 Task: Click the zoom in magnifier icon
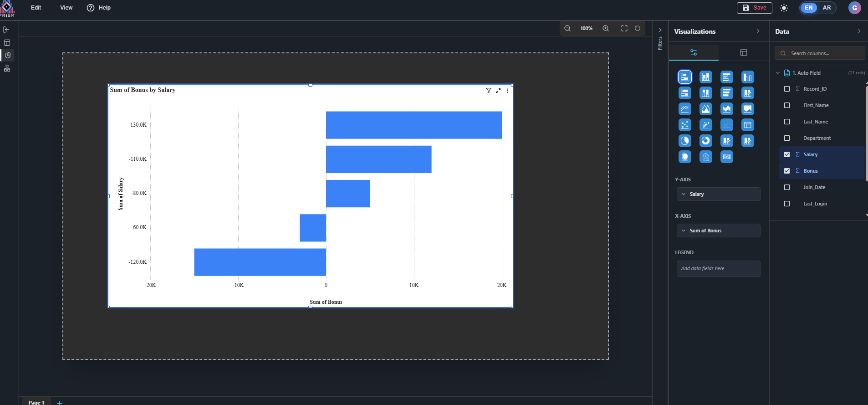(x=606, y=28)
